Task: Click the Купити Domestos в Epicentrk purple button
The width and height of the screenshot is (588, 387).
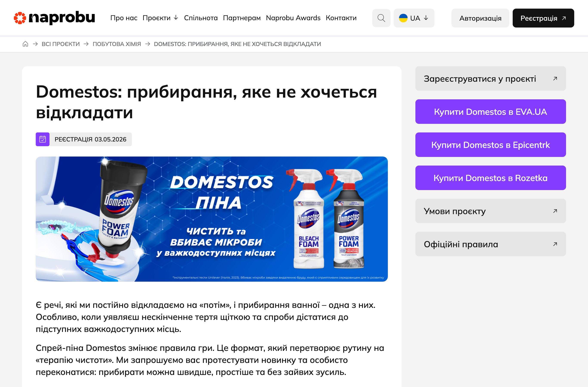Action: 491,145
